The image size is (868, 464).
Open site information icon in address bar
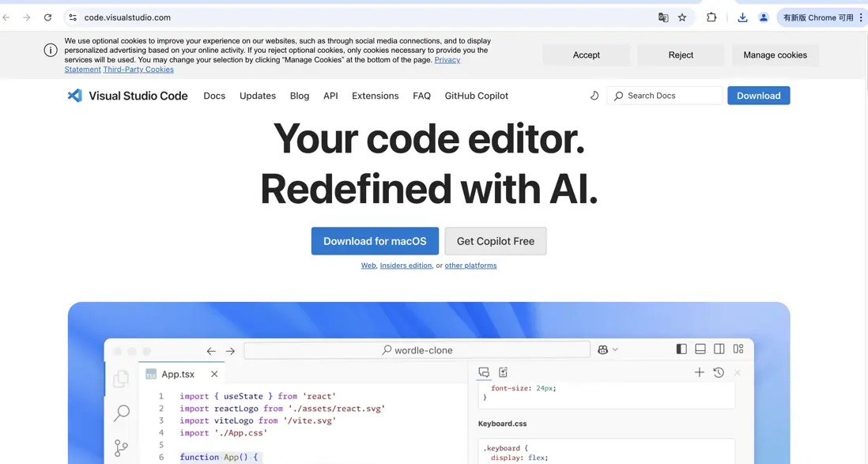point(73,17)
